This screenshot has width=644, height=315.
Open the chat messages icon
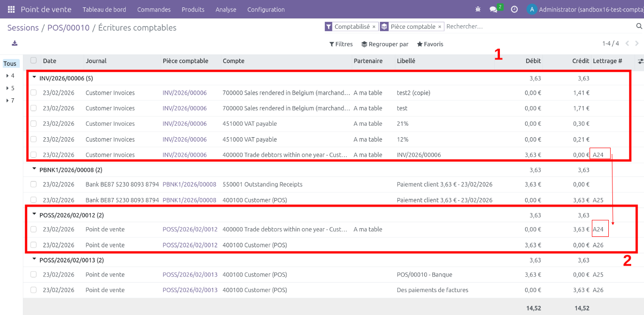(493, 9)
